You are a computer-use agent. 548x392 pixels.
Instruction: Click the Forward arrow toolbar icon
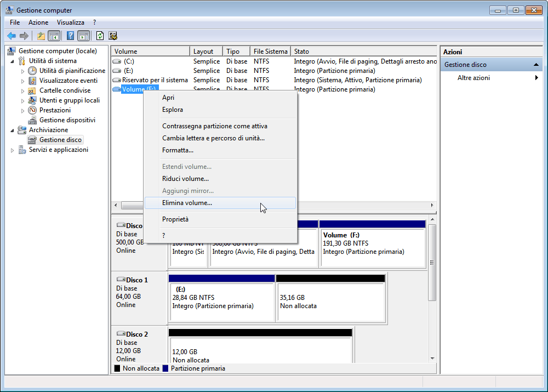[x=24, y=36]
